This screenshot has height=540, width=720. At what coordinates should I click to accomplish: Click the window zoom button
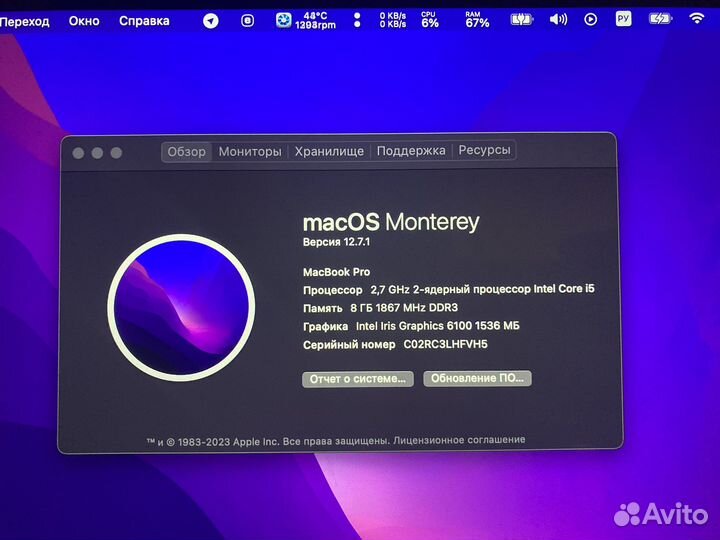pos(116,153)
